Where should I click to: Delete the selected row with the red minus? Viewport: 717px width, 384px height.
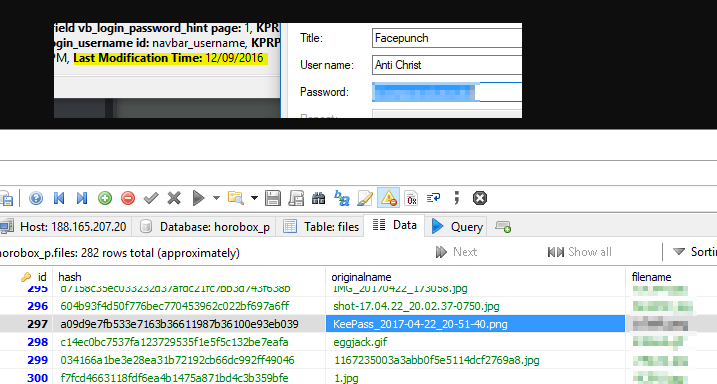128,198
